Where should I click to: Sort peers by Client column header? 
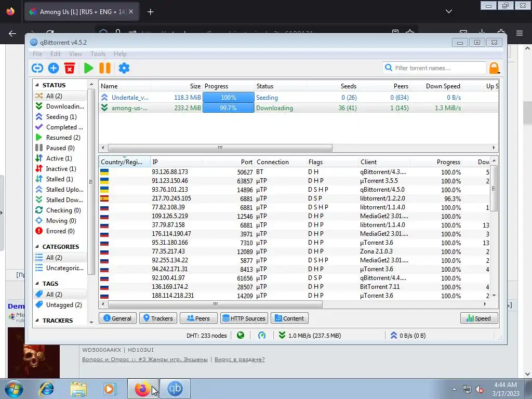384,162
